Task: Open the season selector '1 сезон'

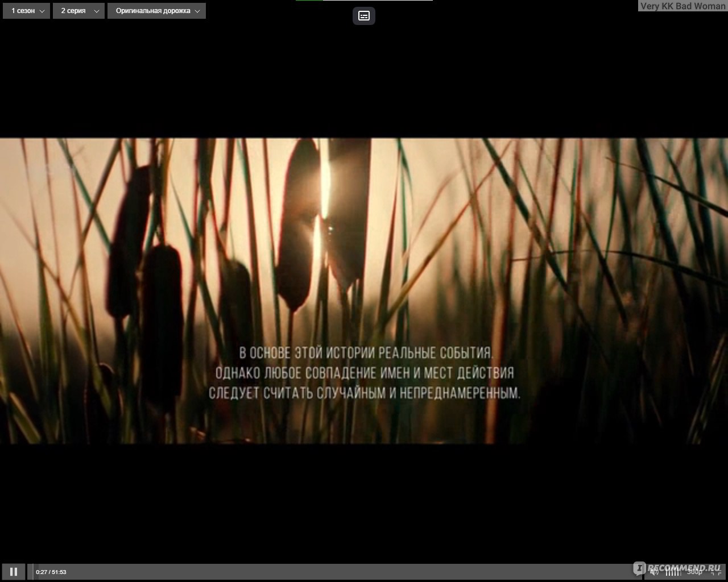Action: click(x=27, y=11)
